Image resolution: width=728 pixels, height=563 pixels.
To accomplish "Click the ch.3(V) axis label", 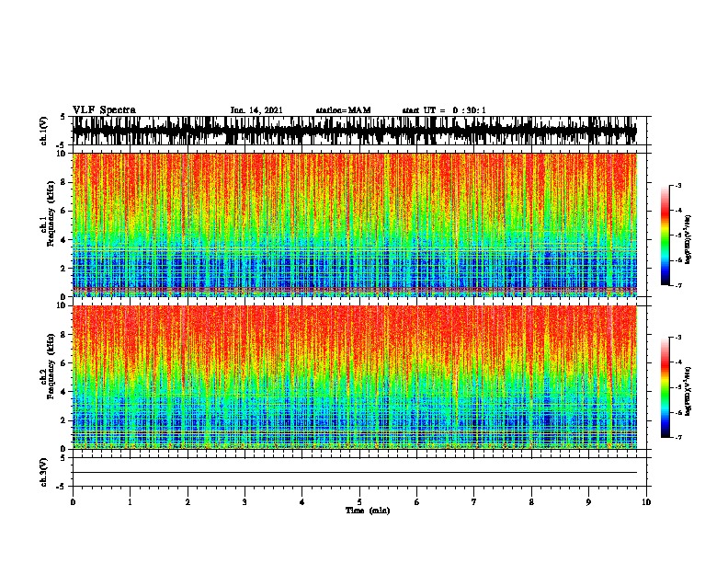I will [x=44, y=472].
